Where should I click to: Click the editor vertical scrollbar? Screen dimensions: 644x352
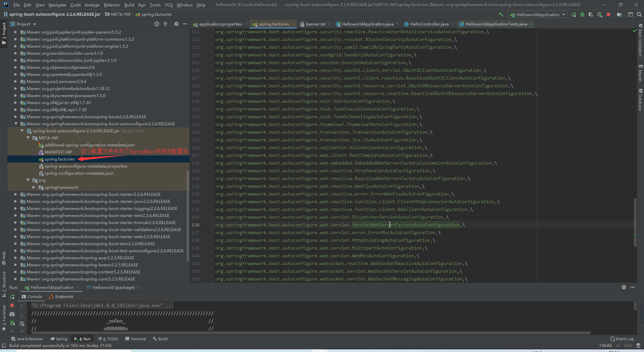[x=635, y=222]
